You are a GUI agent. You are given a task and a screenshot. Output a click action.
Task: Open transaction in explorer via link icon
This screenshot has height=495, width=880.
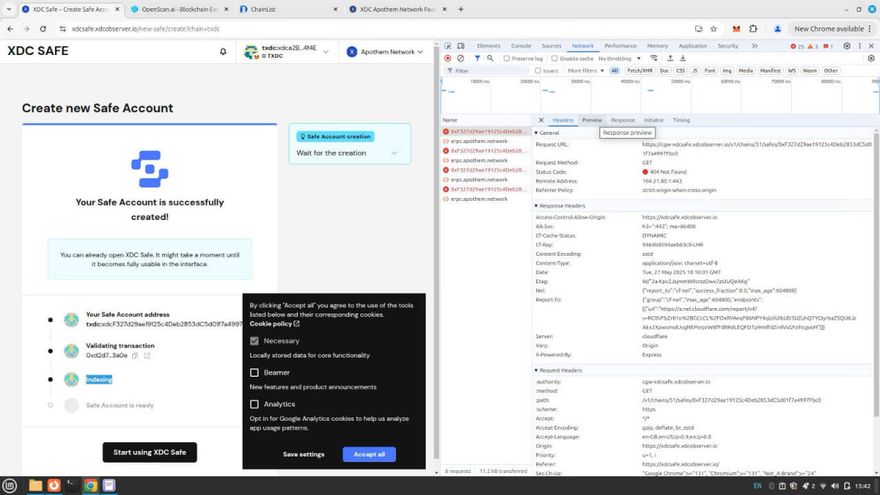click(x=147, y=355)
